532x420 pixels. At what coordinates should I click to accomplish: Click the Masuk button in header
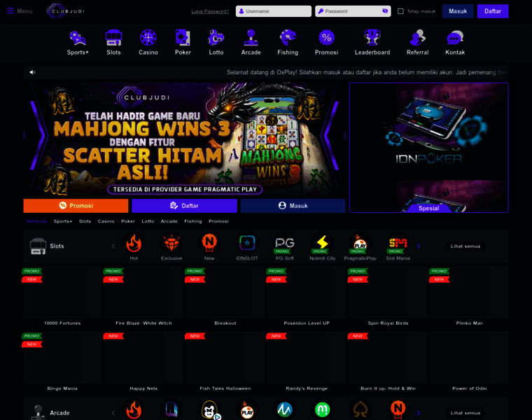458,11
